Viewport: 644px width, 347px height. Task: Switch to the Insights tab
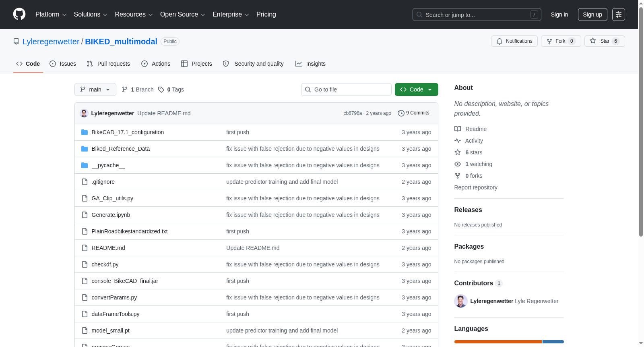[310, 64]
